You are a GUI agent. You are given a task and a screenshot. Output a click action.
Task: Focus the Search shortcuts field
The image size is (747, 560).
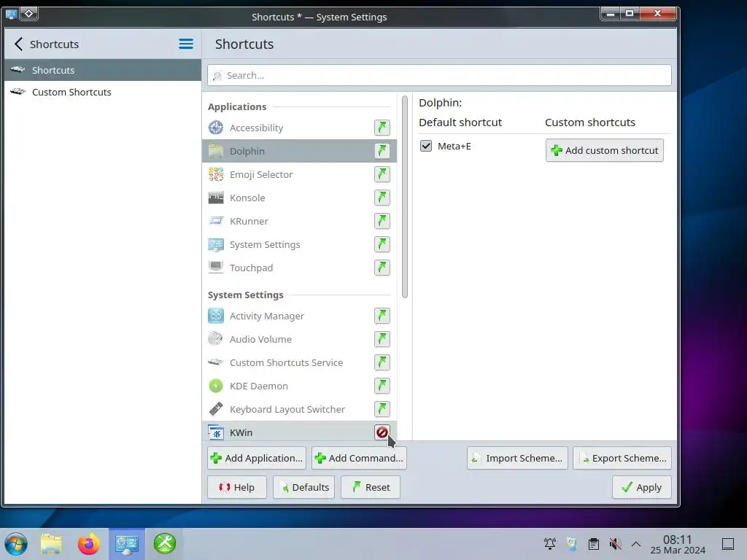click(x=439, y=75)
